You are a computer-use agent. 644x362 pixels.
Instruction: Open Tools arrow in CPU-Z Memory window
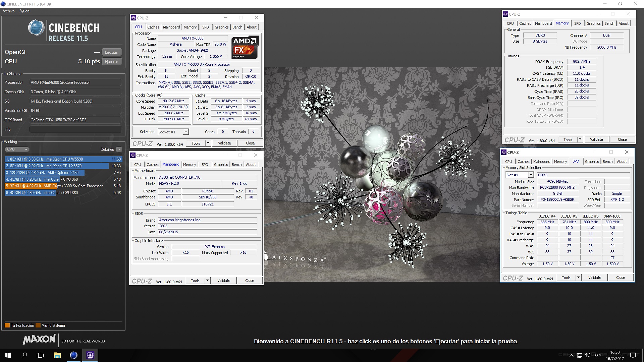[580, 139]
